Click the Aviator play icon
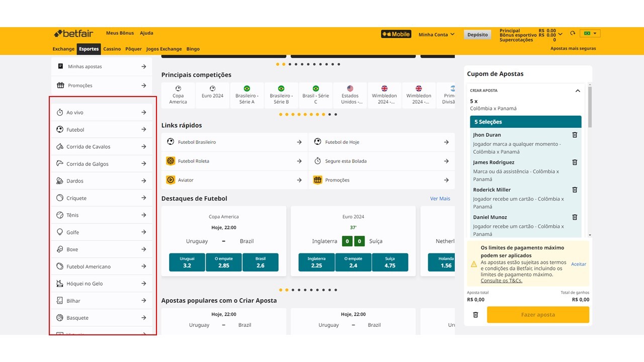 coord(171,180)
